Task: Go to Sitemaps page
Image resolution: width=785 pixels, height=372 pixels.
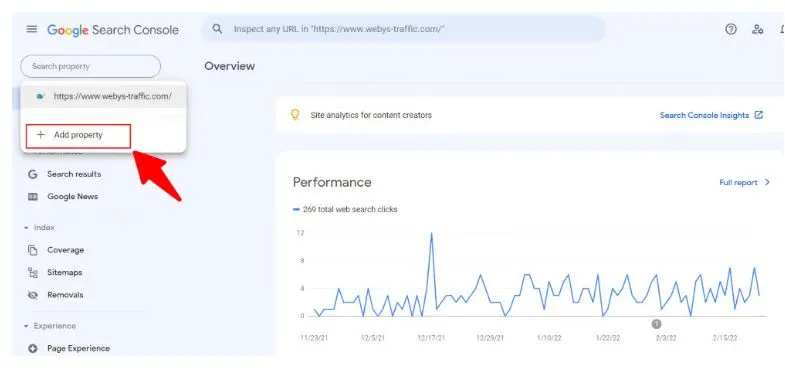Action: (65, 272)
